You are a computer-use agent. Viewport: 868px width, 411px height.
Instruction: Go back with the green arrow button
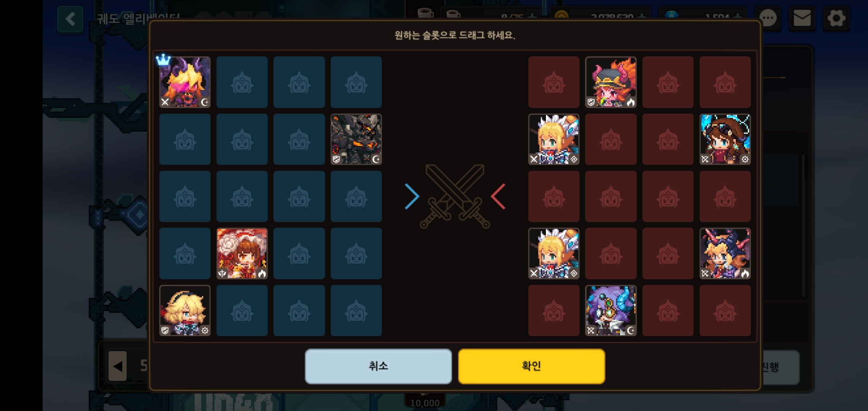click(70, 19)
